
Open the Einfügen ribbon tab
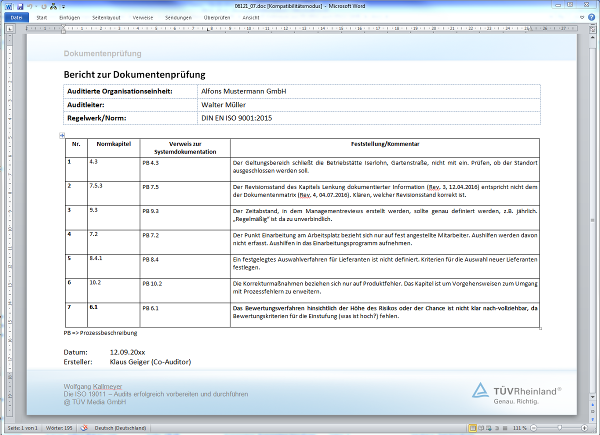[70, 18]
